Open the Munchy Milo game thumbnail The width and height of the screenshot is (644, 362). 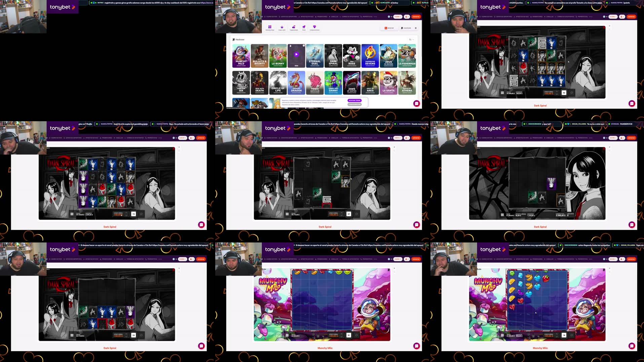[241, 56]
